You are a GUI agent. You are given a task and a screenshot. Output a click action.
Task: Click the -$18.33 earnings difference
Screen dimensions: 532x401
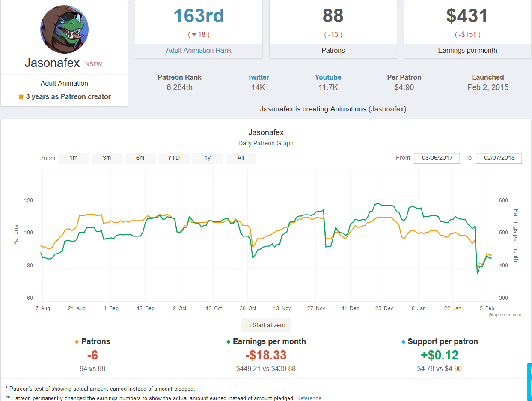click(x=266, y=356)
